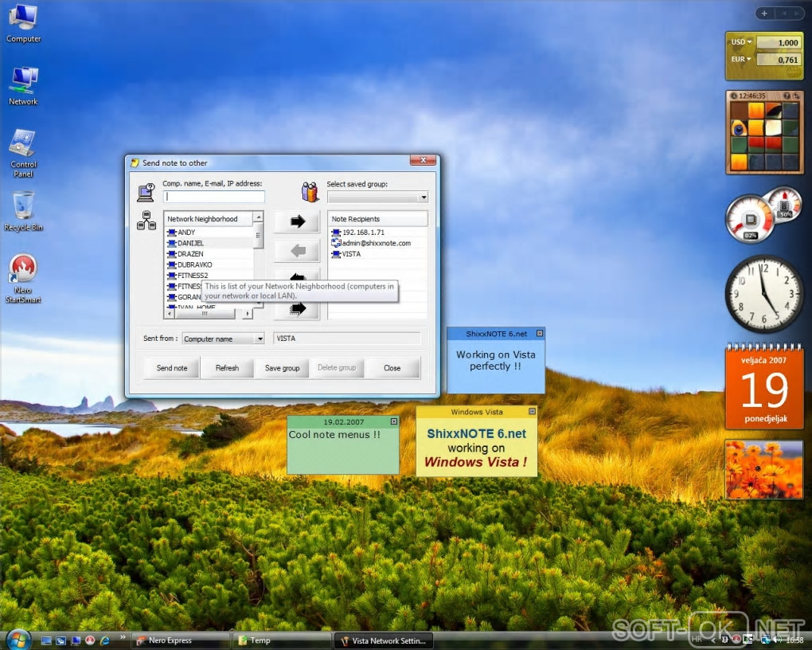Click the Delete group button
The width and height of the screenshot is (812, 650).
click(x=337, y=368)
